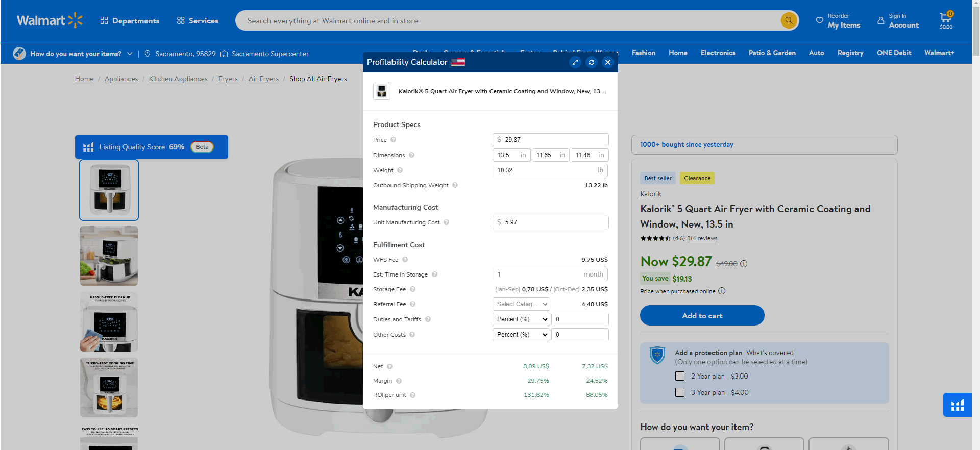Edit Est. Time in Storage month field
980x450 pixels.
550,274
